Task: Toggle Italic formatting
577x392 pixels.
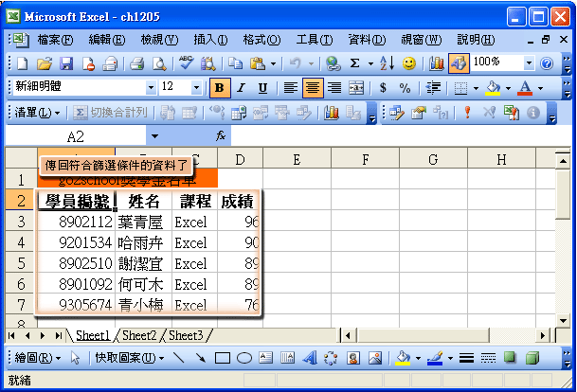Action: tap(241, 87)
